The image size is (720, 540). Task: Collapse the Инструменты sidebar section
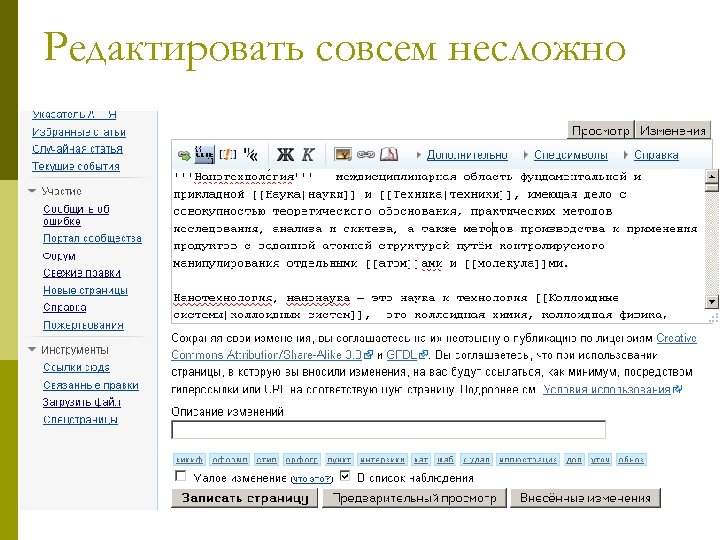tap(33, 349)
